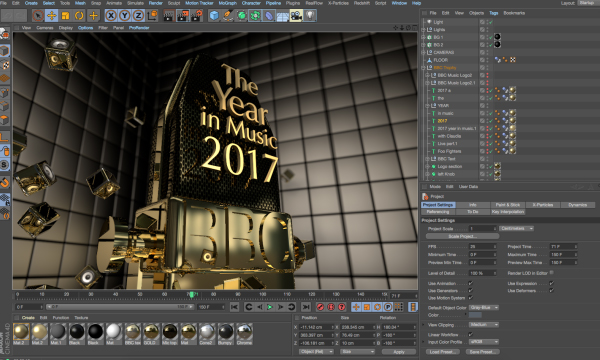Open the Referencing tab
The width and height of the screenshot is (600, 360).
click(x=438, y=212)
